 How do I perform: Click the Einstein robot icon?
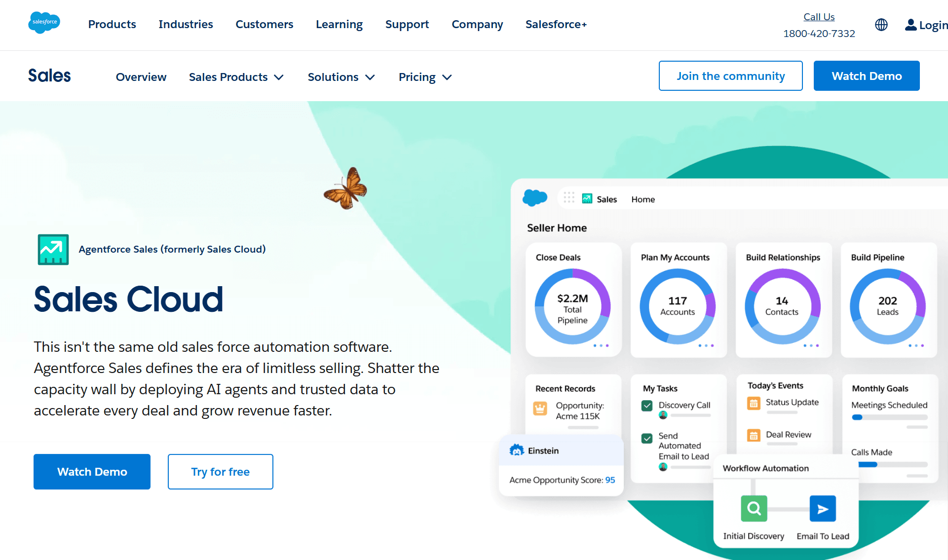516,450
